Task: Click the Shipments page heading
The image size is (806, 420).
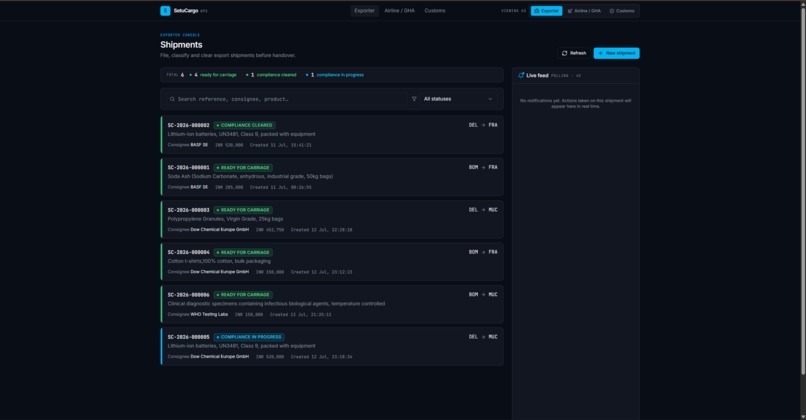Action: 181,45
